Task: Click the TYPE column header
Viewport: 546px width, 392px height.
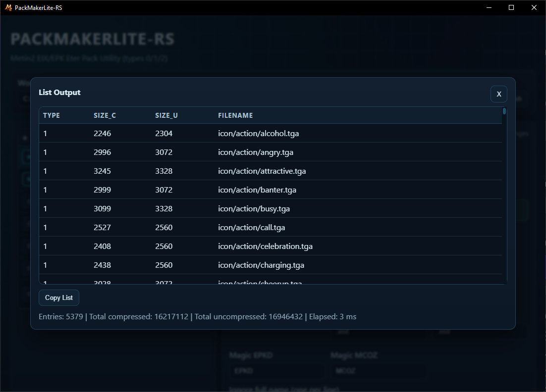Action: [52, 115]
